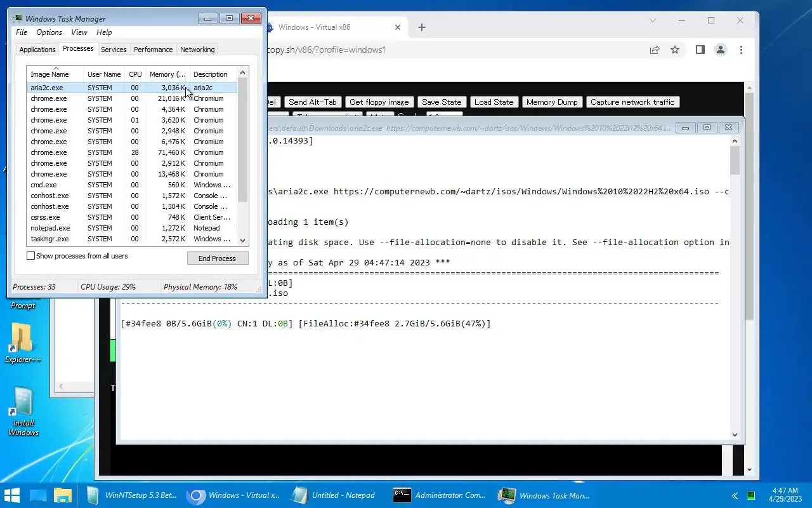The width and height of the screenshot is (812, 508).
Task: Click the green system tray icon
Action: point(751,495)
